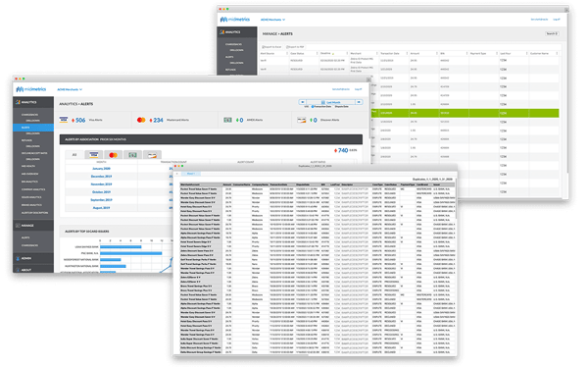
Task: Select the Discover tab in Alerts by Association
Action: pyautogui.click(x=152, y=155)
